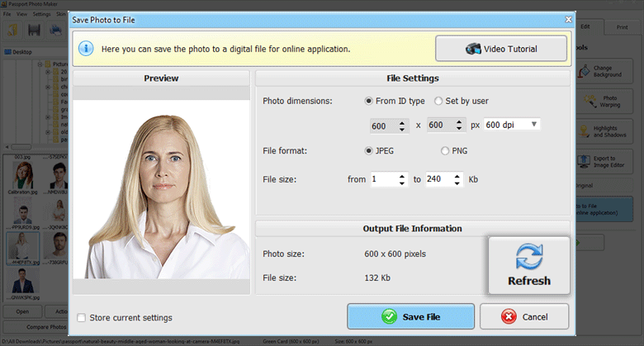Click the Save File button
This screenshot has width=644, height=346.
pyautogui.click(x=410, y=316)
